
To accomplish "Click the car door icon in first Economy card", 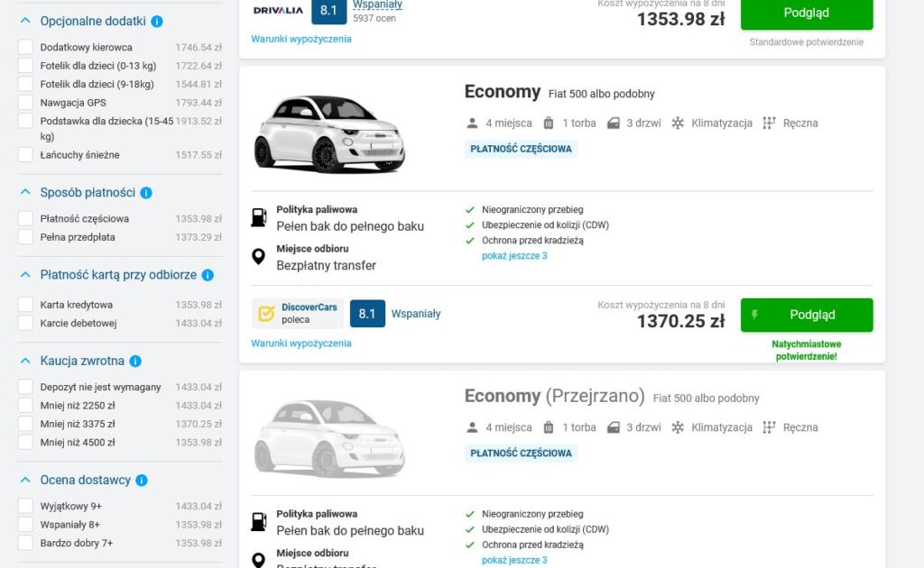I will pos(614,123).
